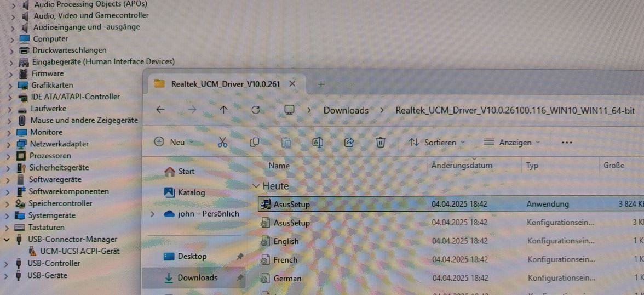Sort by Typ column header
The height and width of the screenshot is (295, 644).
(x=532, y=166)
